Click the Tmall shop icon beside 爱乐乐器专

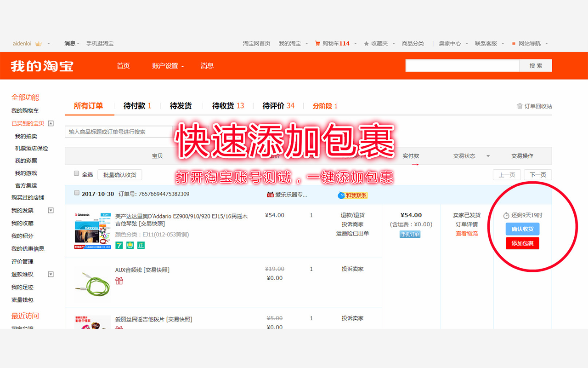270,195
